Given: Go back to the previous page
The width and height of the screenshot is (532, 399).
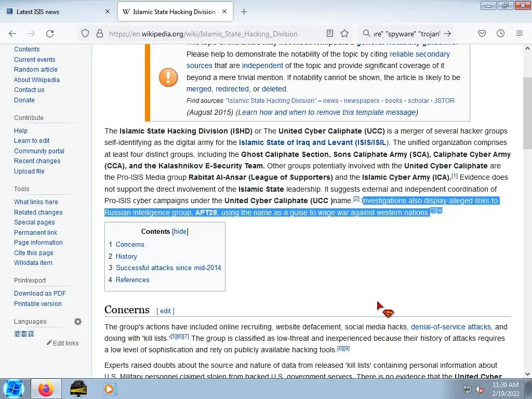Looking at the screenshot, I should pos(12,34).
